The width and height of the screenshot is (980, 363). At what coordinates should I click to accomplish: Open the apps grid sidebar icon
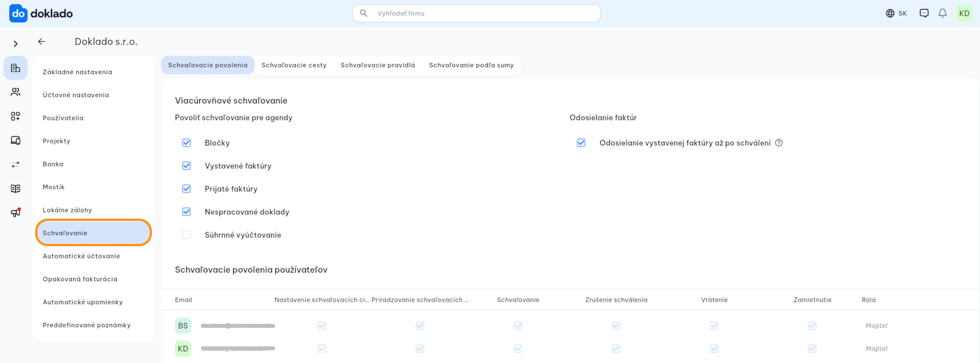pos(16,116)
